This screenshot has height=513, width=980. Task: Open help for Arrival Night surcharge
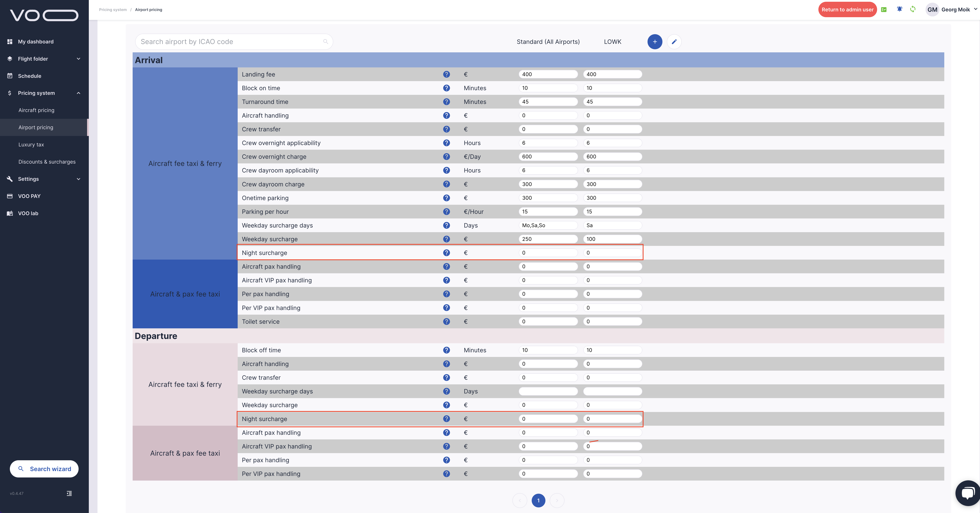click(x=446, y=253)
